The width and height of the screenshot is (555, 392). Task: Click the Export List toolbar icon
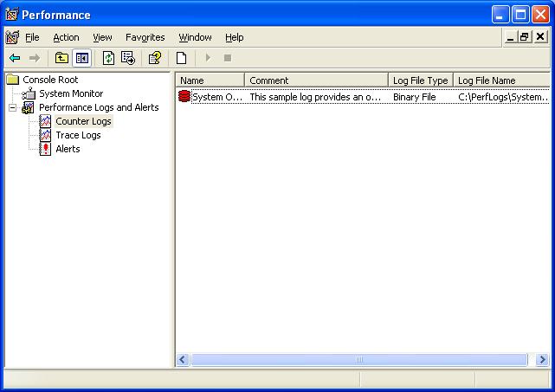click(128, 58)
